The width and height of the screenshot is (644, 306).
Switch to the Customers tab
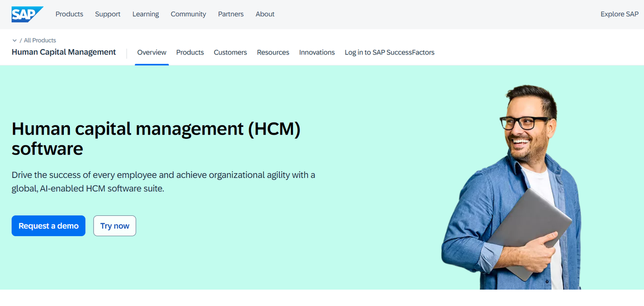click(230, 52)
